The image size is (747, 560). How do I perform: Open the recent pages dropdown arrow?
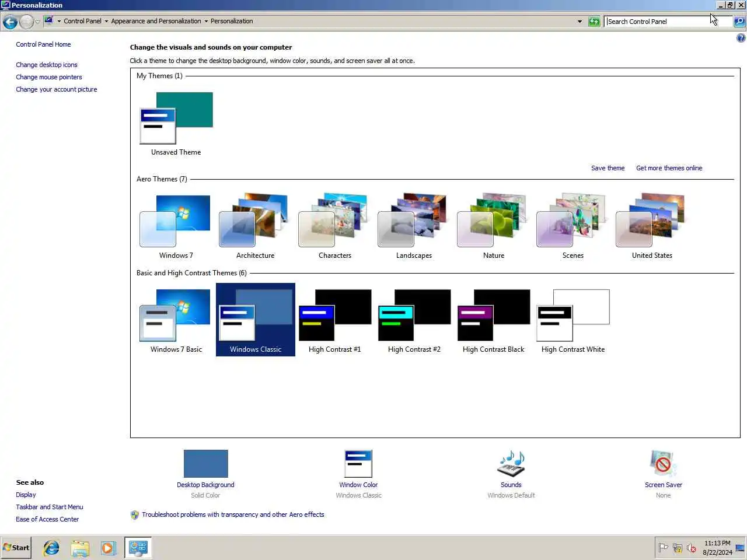pyautogui.click(x=37, y=22)
